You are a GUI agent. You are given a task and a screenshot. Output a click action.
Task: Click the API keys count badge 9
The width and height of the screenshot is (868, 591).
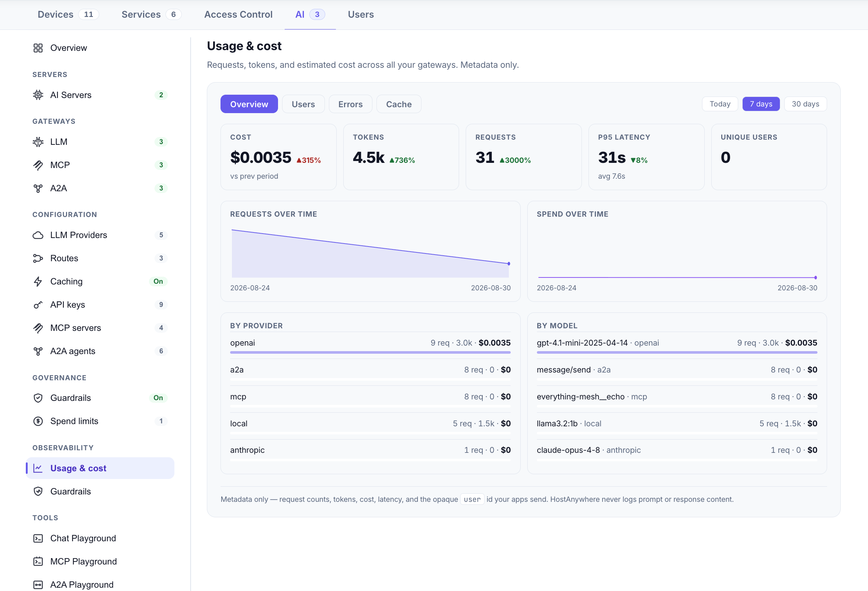click(161, 305)
